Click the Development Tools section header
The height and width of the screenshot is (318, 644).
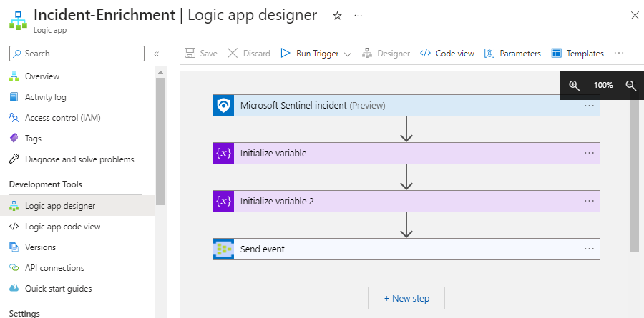point(46,184)
